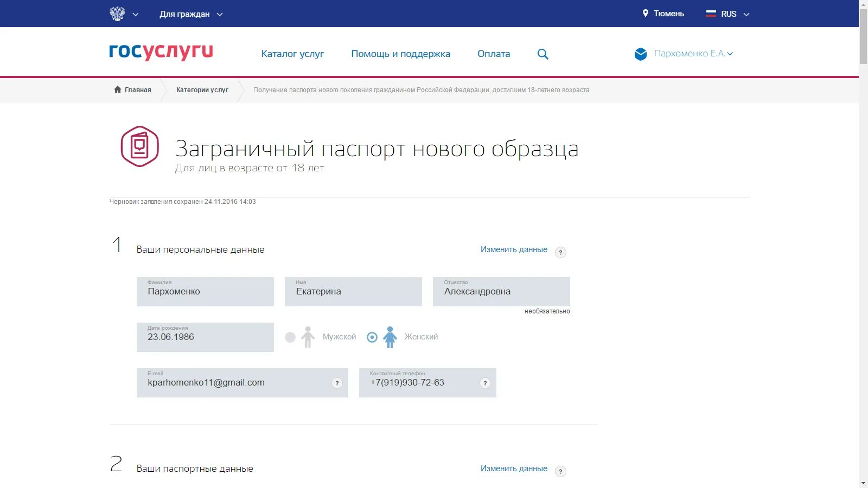The image size is (868, 488).
Task: Click the Имя field Екатерина
Action: [x=353, y=292]
